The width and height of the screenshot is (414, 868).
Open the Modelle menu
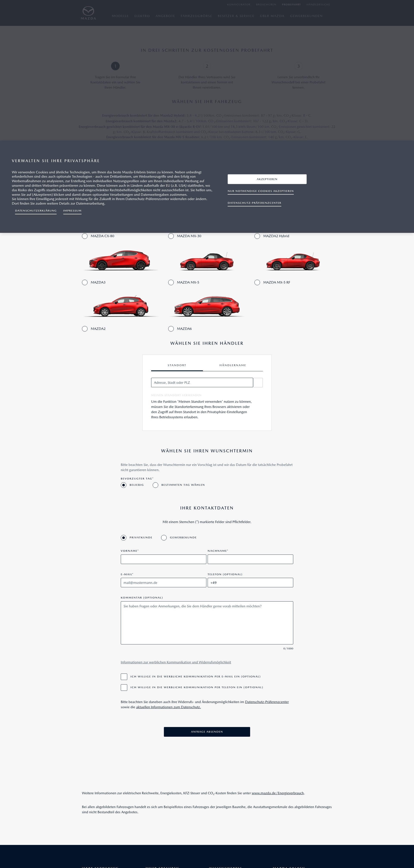120,16
